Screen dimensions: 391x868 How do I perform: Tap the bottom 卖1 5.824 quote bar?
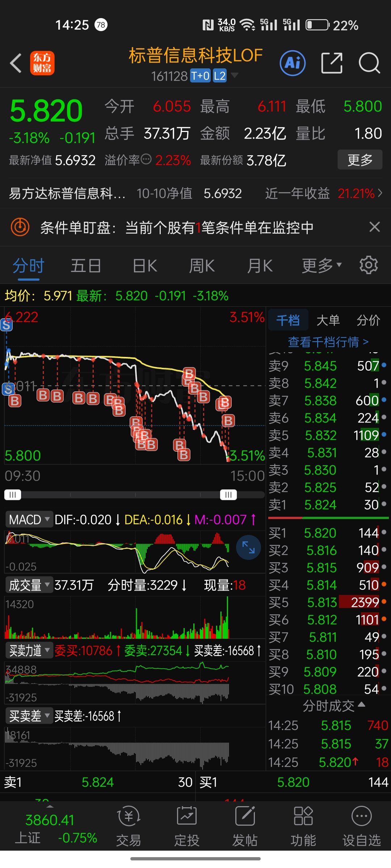point(98,782)
